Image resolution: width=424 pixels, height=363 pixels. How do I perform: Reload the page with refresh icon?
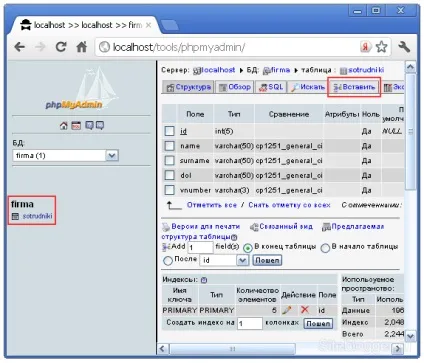pyautogui.click(x=61, y=47)
